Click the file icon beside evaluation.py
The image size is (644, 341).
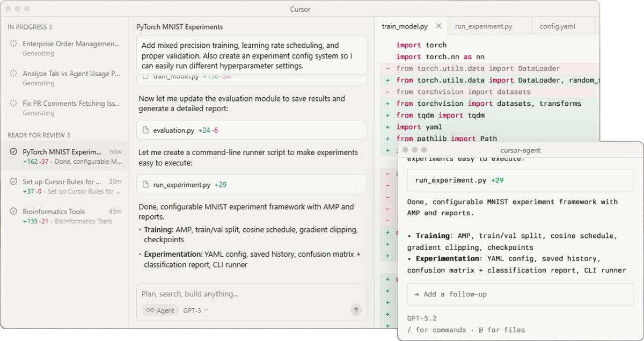(145, 130)
